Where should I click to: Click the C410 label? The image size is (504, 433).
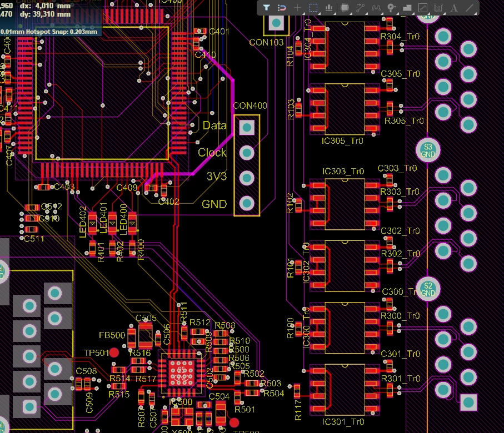tap(206, 55)
